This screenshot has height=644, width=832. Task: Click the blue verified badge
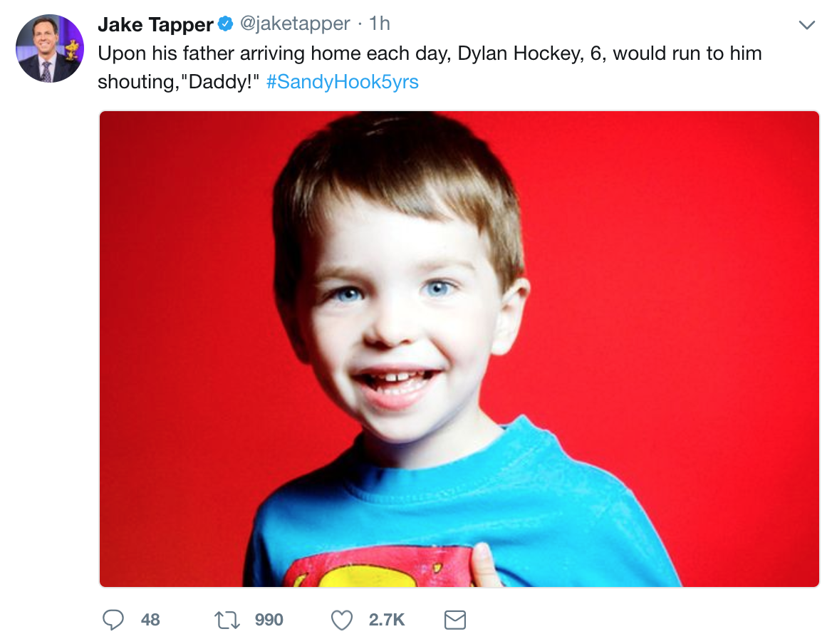tap(227, 24)
